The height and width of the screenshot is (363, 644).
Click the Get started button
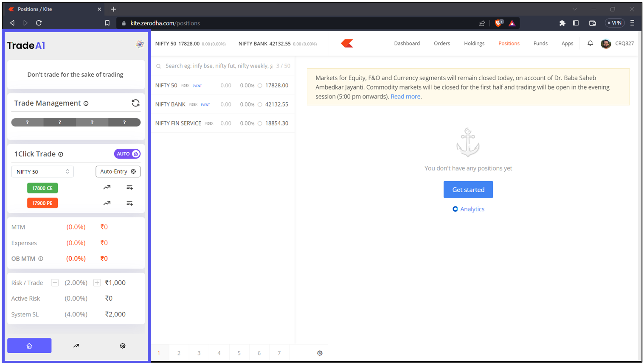468,190
